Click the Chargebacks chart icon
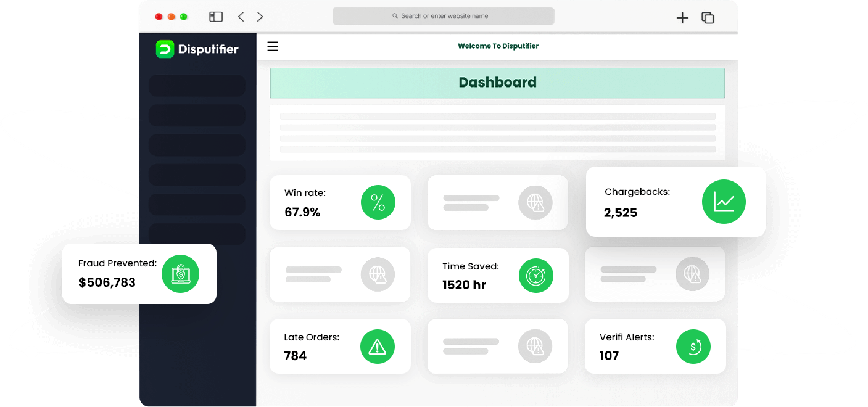The width and height of the screenshot is (868, 407). [724, 201]
